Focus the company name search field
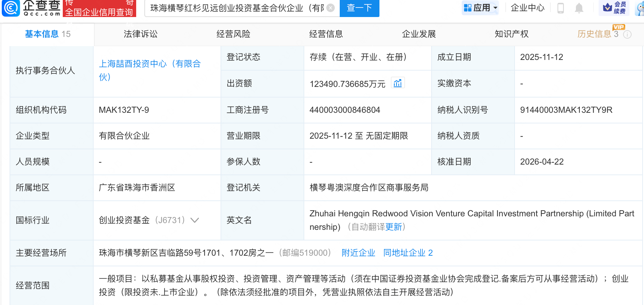Screen dimensions: 644x305 (x=237, y=8)
